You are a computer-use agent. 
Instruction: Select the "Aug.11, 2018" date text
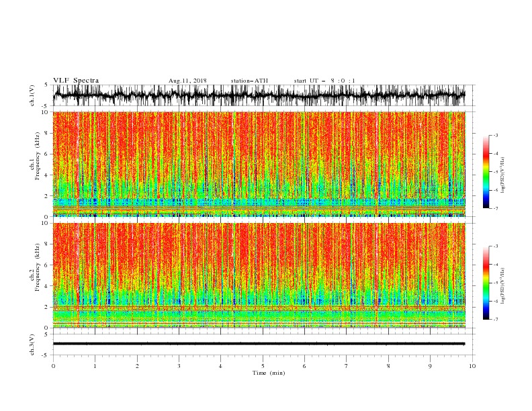[x=187, y=81]
